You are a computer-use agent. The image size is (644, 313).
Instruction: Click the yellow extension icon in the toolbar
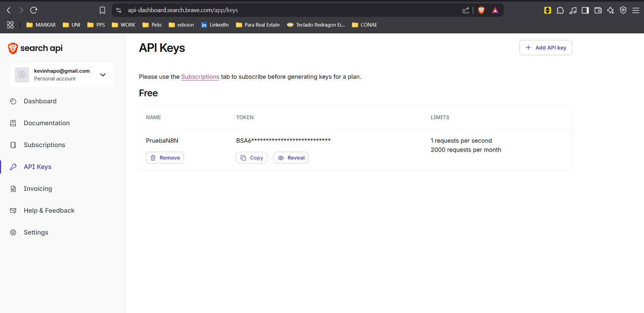(x=547, y=10)
